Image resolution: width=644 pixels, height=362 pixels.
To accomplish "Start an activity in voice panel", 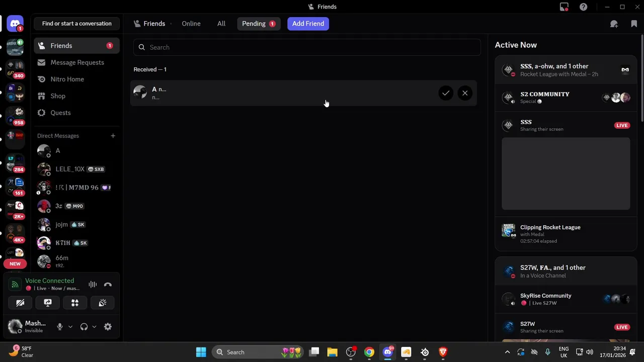I will click(75, 303).
